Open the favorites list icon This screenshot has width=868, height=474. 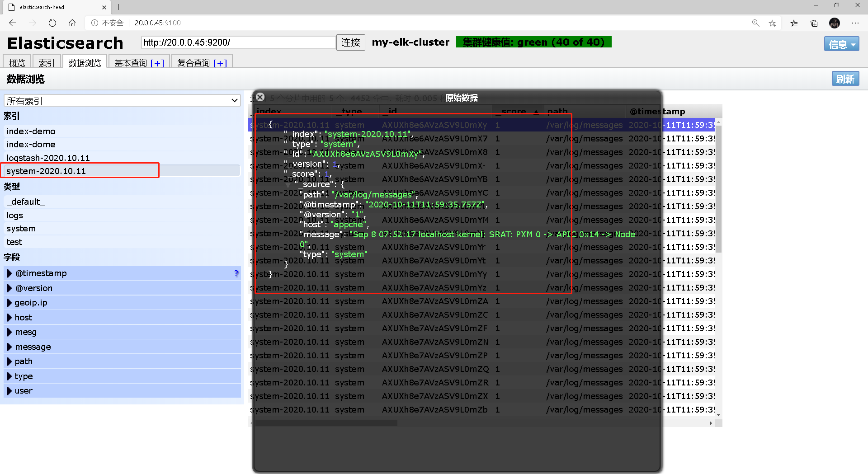794,23
